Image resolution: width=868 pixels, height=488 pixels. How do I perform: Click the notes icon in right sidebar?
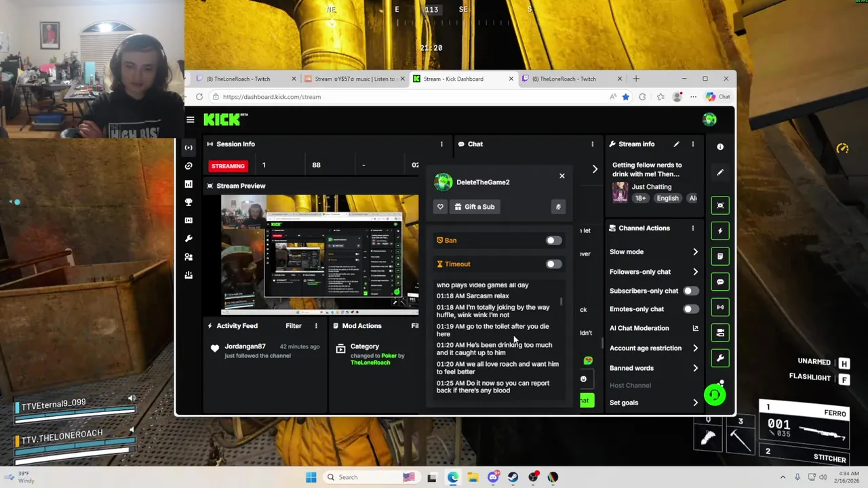pos(720,256)
